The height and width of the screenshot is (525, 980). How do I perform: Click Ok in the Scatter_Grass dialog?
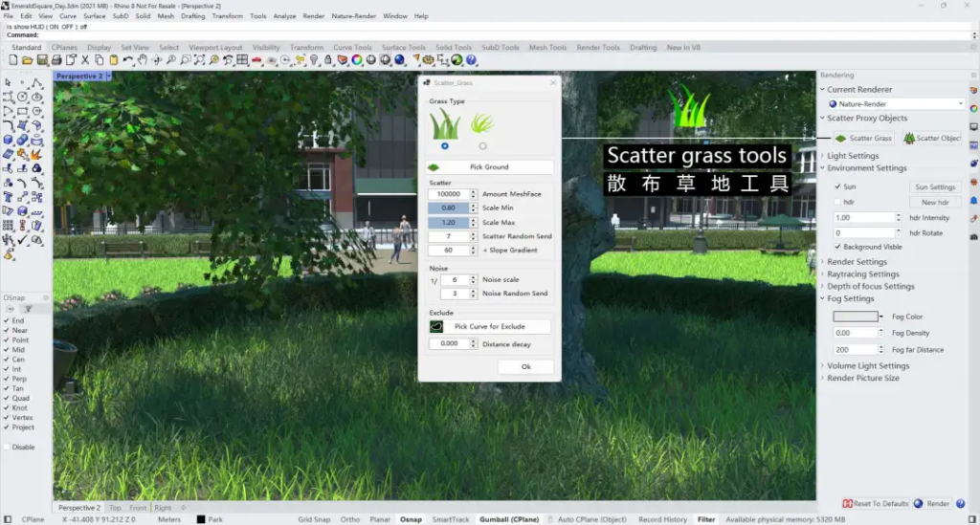[x=525, y=367]
